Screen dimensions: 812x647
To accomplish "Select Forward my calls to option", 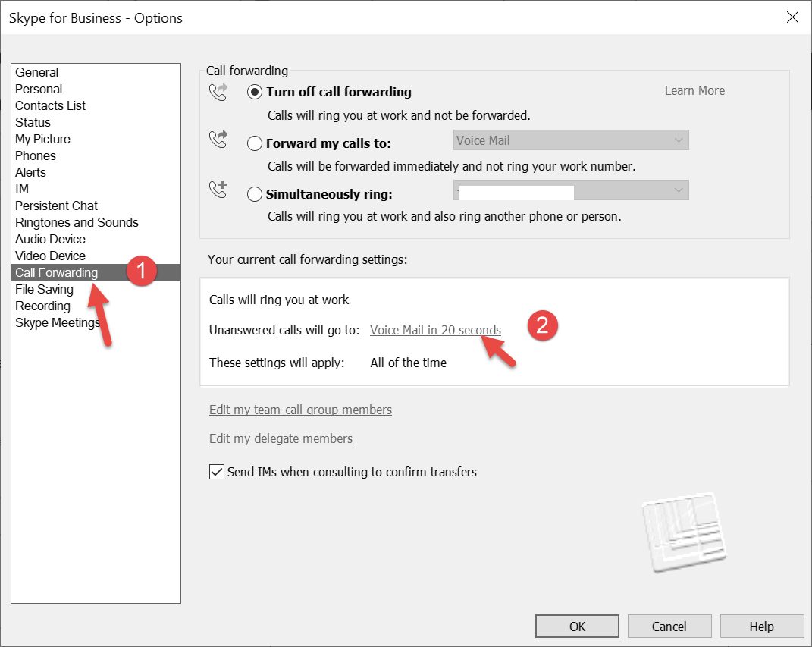I will coord(255,143).
